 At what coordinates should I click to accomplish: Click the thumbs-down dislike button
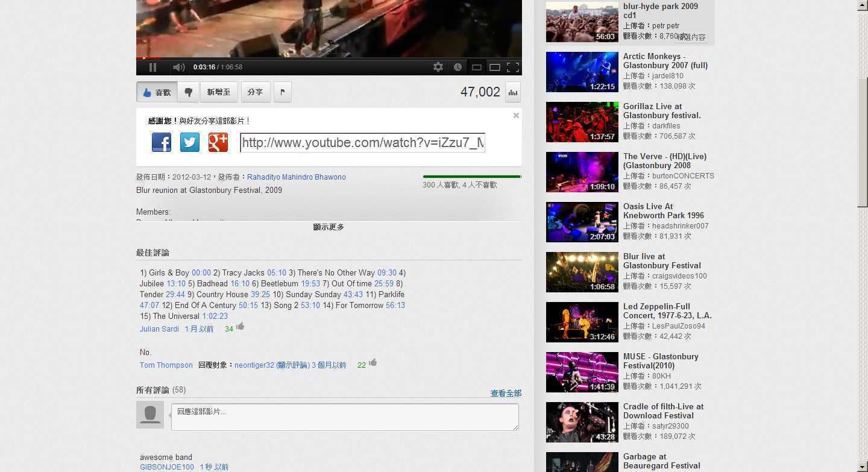click(188, 92)
